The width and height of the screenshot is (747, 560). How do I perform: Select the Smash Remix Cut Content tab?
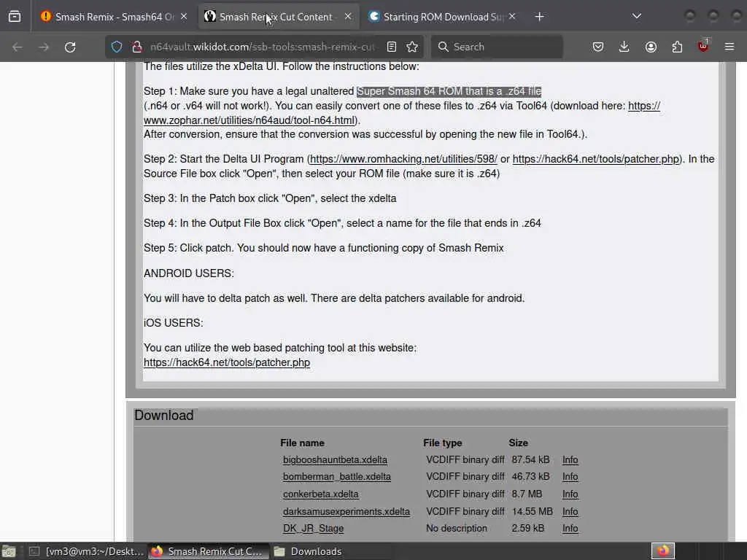click(279, 17)
